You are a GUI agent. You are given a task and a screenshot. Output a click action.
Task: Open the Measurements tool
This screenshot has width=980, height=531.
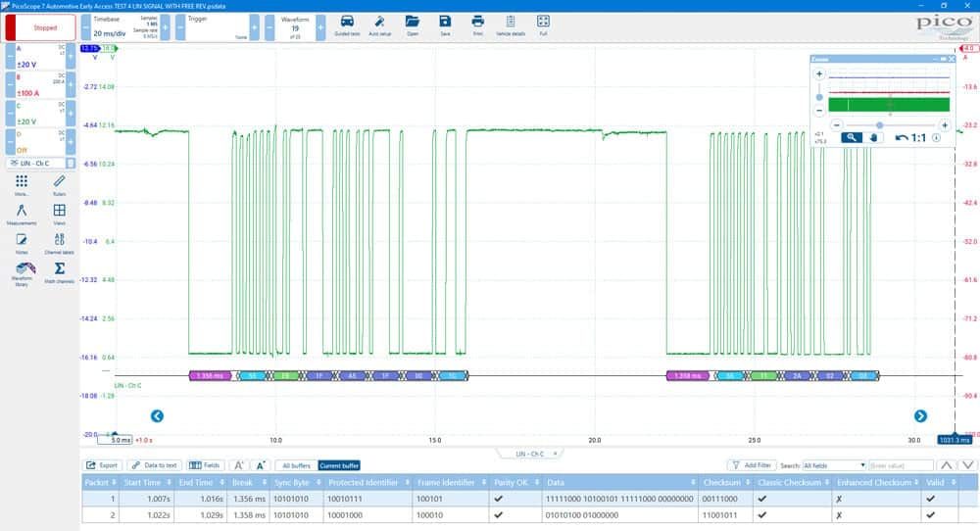[x=22, y=215]
